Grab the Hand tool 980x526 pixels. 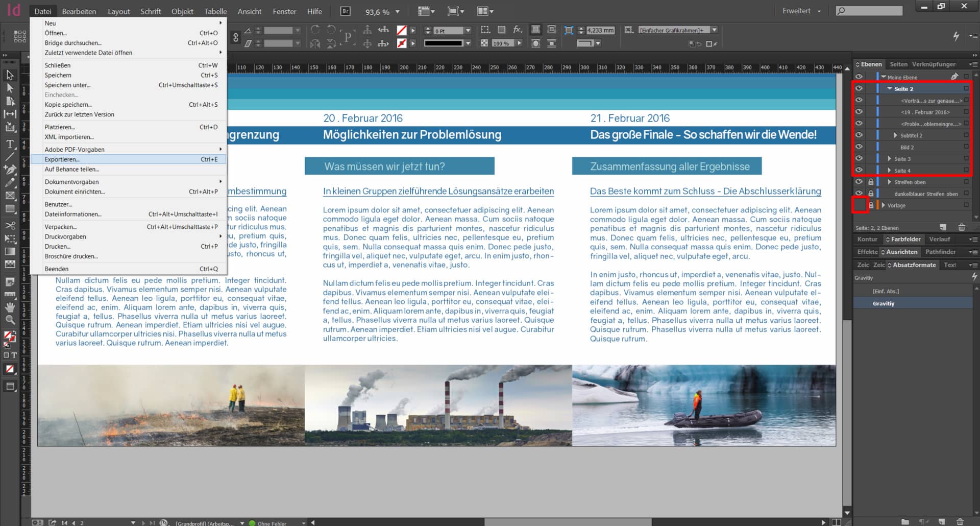pyautogui.click(x=10, y=306)
